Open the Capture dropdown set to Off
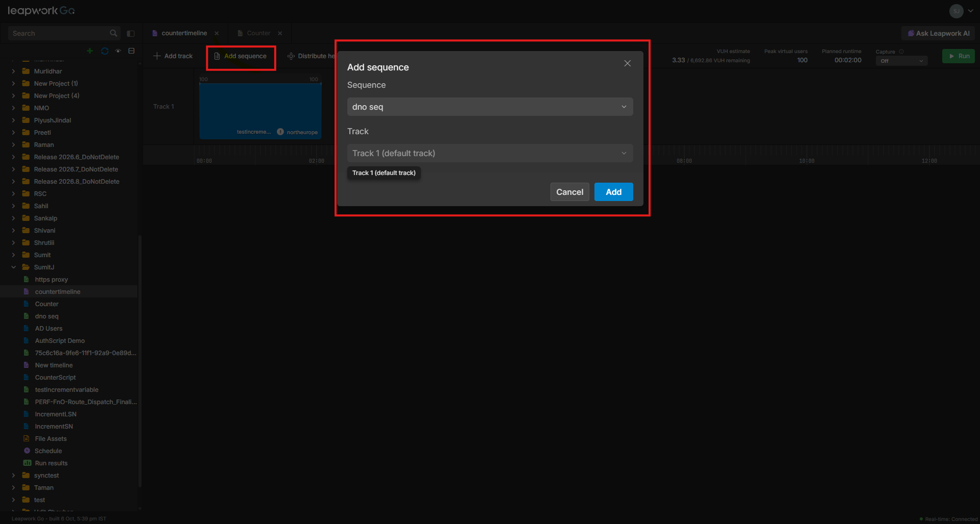Image resolution: width=980 pixels, height=524 pixels. 901,61
